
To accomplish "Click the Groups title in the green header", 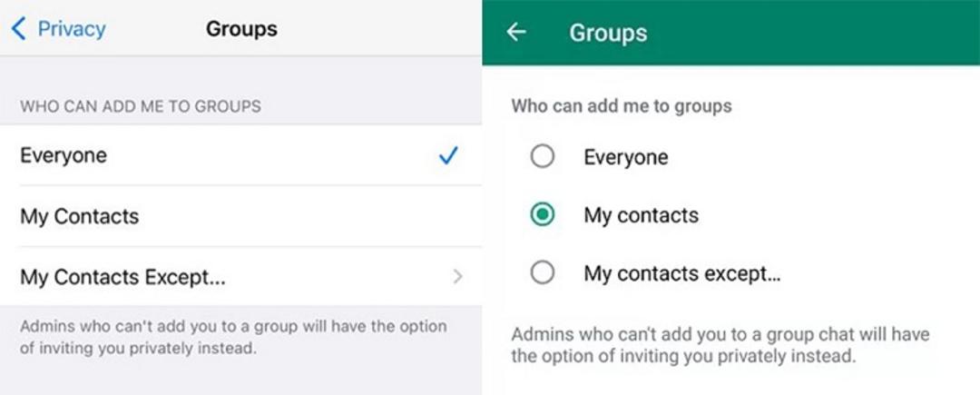I will click(x=607, y=33).
